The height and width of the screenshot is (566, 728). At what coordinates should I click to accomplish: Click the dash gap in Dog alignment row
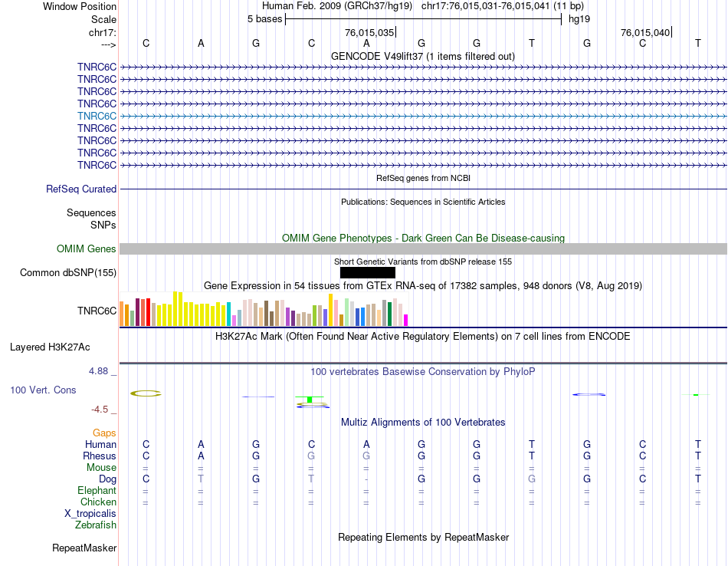tap(366, 479)
